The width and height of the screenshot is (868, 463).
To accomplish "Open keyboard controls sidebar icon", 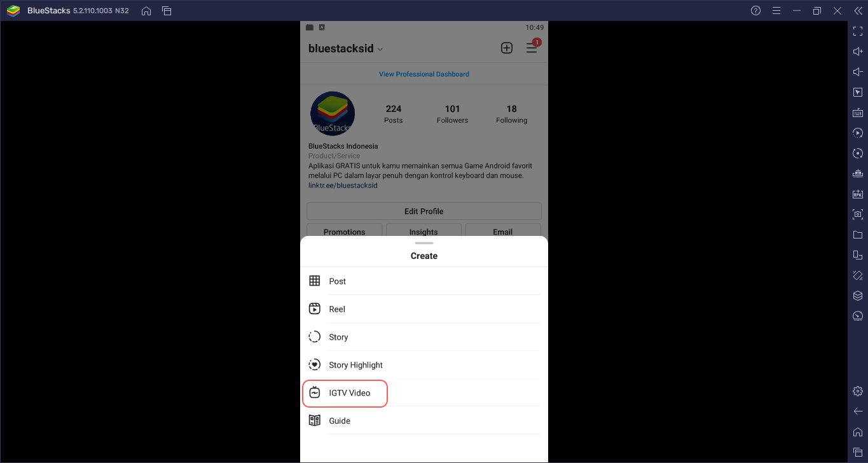I will pos(858,113).
